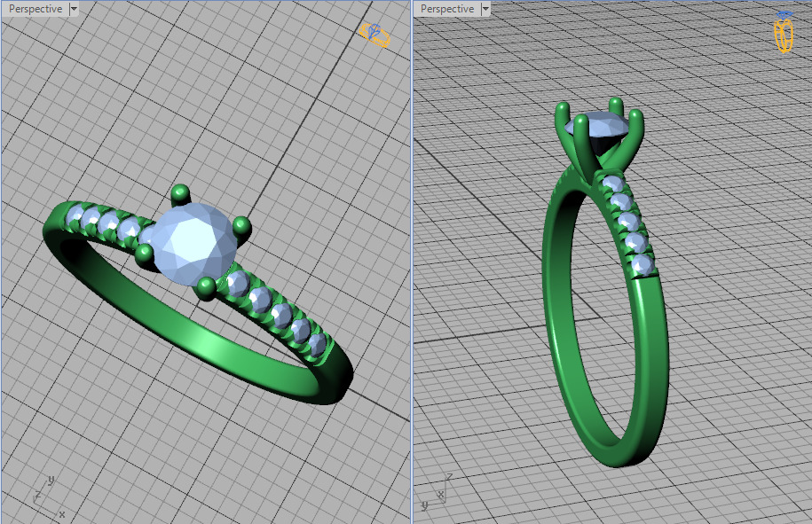The image size is (812, 524).
Task: Click the right viewport's Perspective title label
Action: [447, 9]
